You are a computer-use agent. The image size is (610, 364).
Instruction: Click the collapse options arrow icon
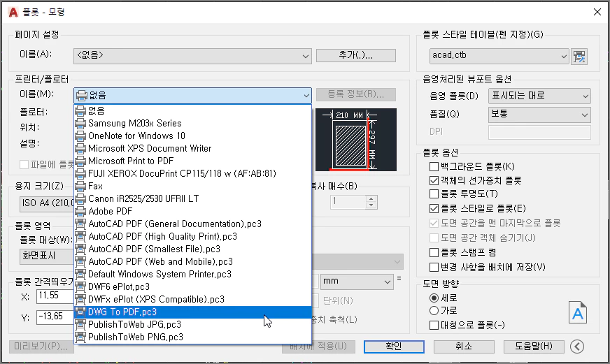click(577, 346)
